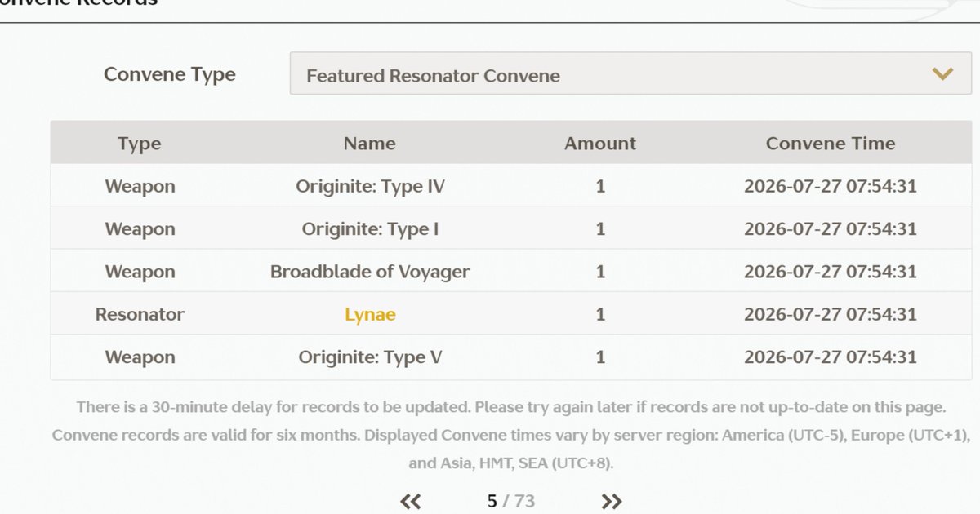The width and height of the screenshot is (980, 514).
Task: Click the Name column header
Action: [370, 144]
